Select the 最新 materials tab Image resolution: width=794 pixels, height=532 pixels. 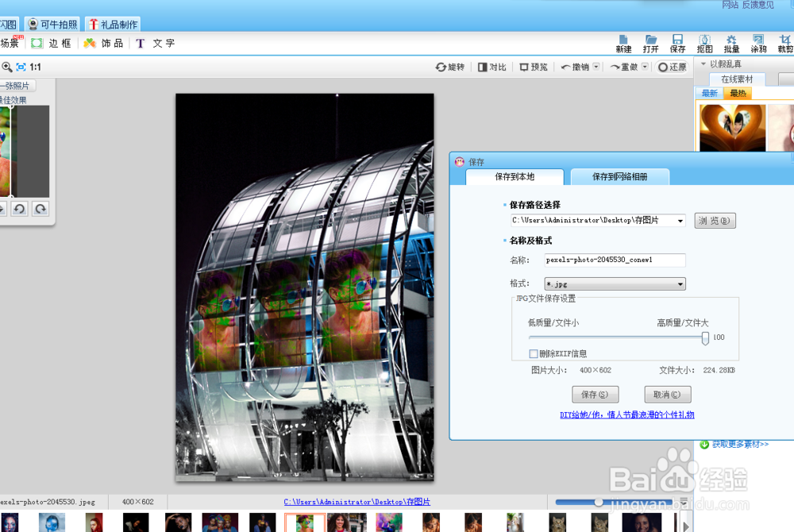[711, 93]
